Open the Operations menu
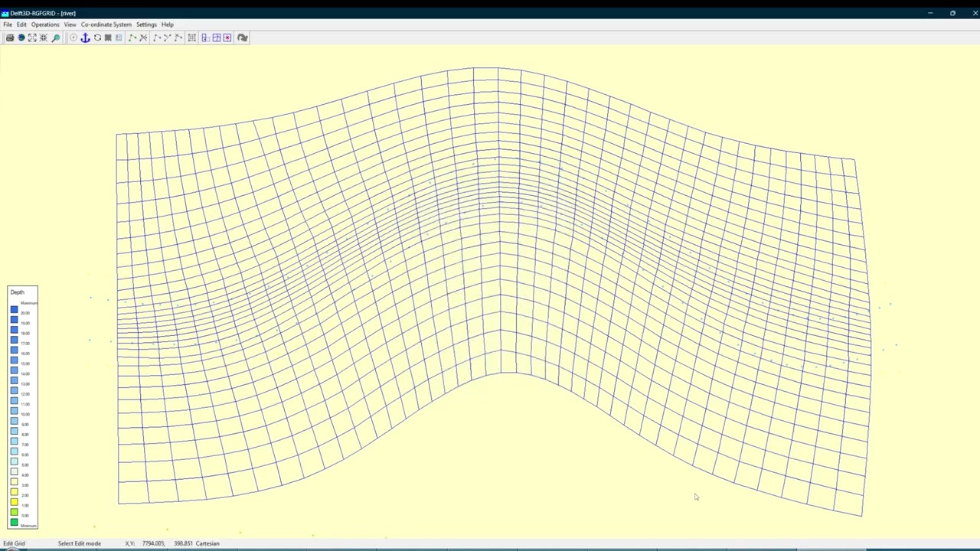This screenshot has height=551, width=980. [45, 24]
